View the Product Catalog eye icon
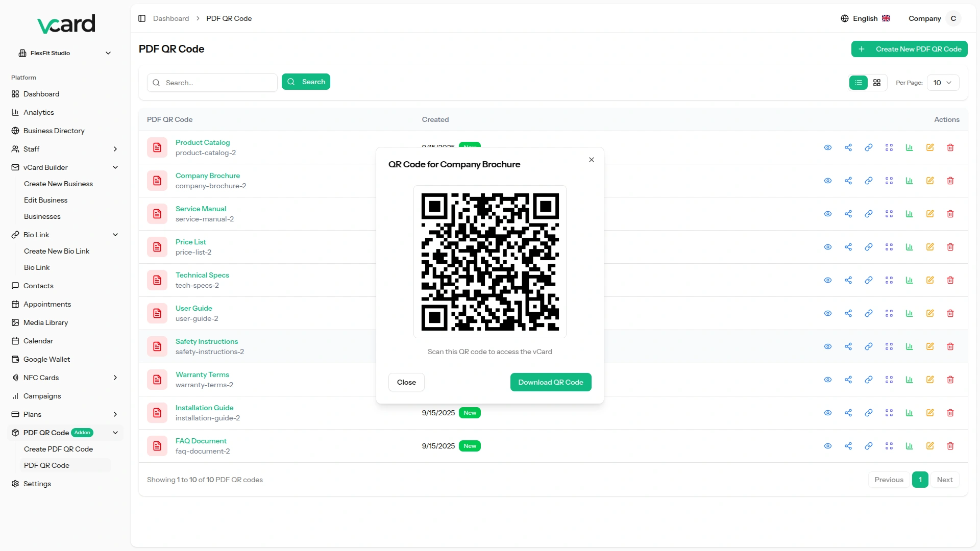980x551 pixels. 828,147
